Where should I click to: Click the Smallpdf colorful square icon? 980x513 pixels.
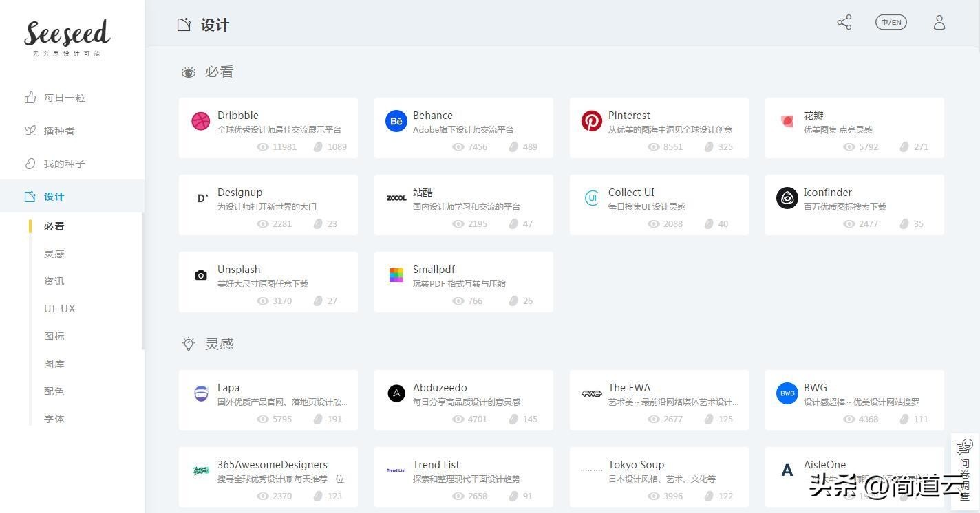point(396,276)
